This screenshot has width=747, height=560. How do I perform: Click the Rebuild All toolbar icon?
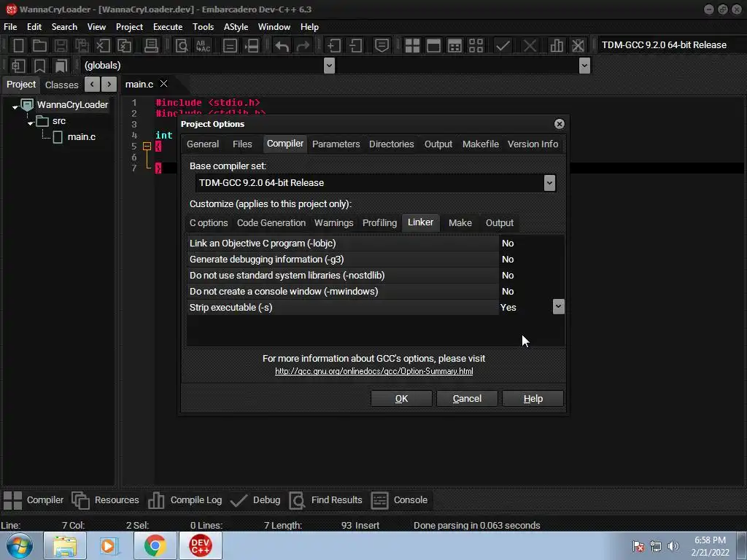(x=476, y=46)
